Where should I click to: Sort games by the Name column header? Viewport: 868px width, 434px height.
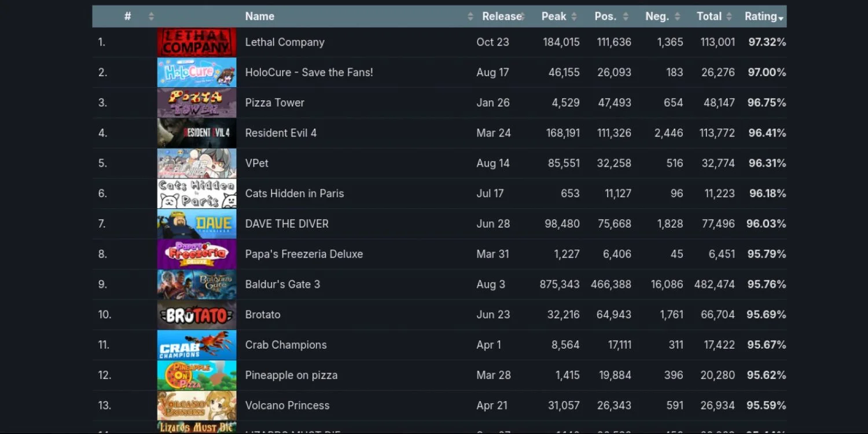coord(260,16)
